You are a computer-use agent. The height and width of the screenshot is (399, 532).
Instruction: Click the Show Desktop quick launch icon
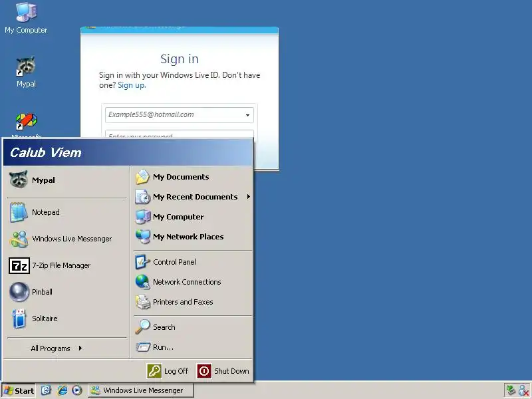pos(46,390)
